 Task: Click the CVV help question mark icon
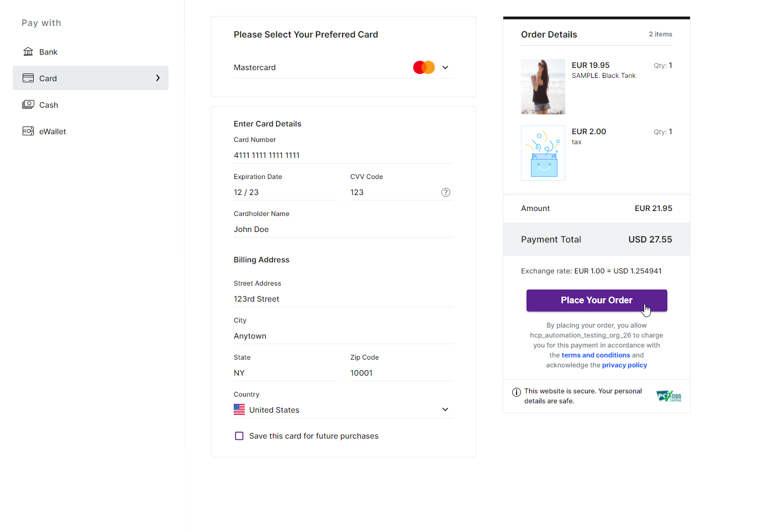446,192
